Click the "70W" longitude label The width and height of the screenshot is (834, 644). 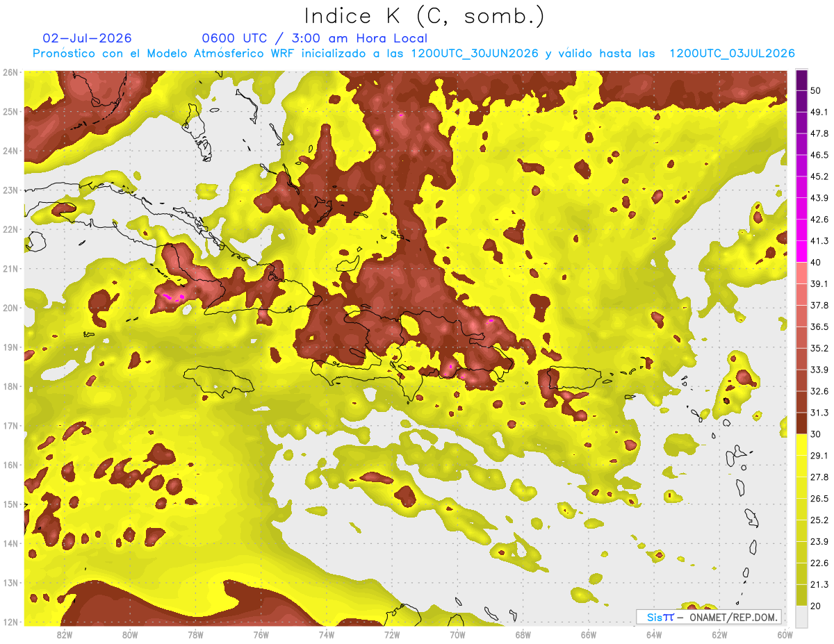point(457,635)
